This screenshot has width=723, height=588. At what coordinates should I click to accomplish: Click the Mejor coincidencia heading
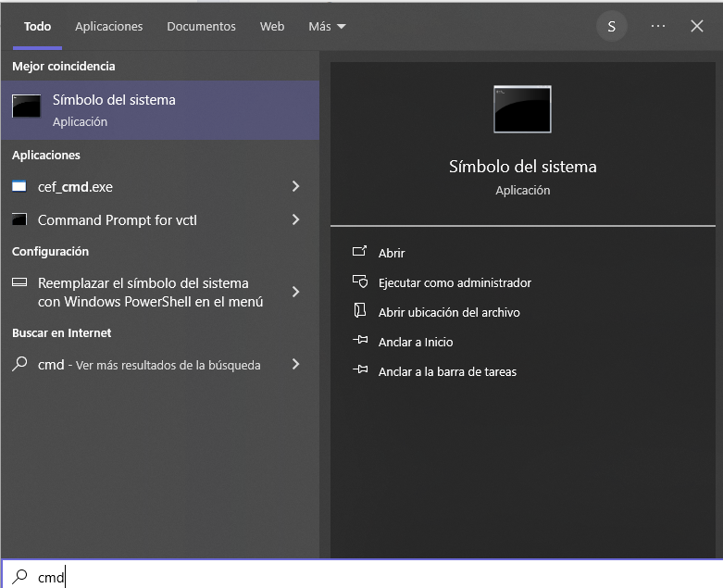pos(64,67)
